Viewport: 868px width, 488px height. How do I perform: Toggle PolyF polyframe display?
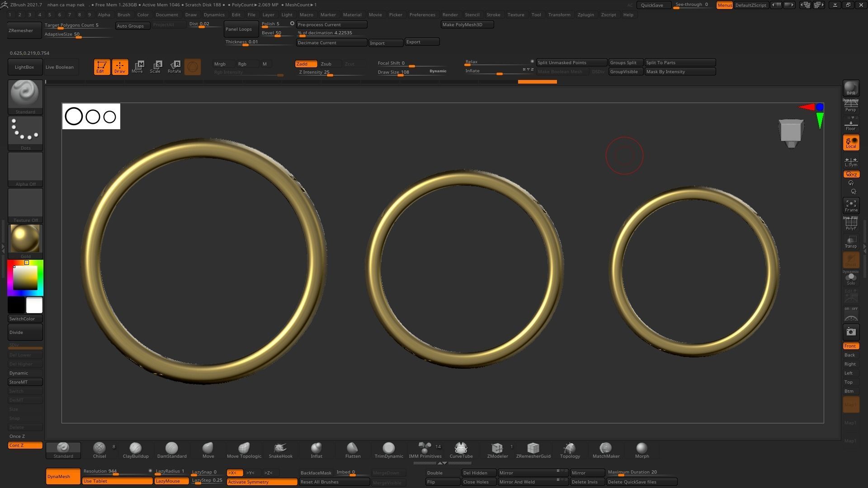tap(851, 224)
